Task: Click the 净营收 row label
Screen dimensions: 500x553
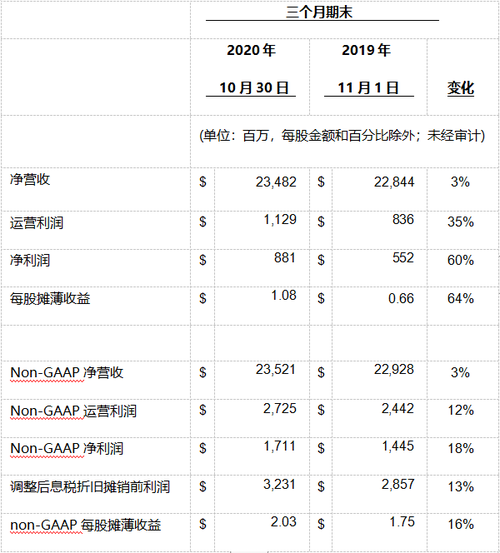Action: pyautogui.click(x=30, y=179)
